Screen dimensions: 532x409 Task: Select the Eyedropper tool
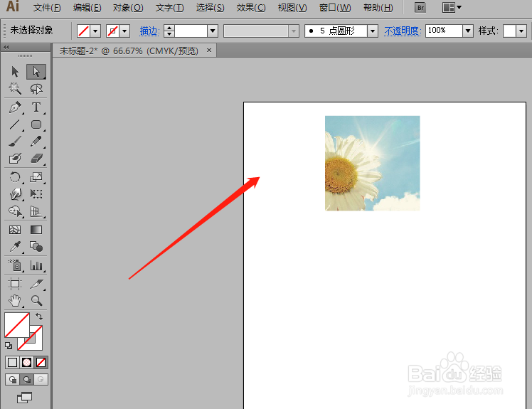click(x=15, y=246)
